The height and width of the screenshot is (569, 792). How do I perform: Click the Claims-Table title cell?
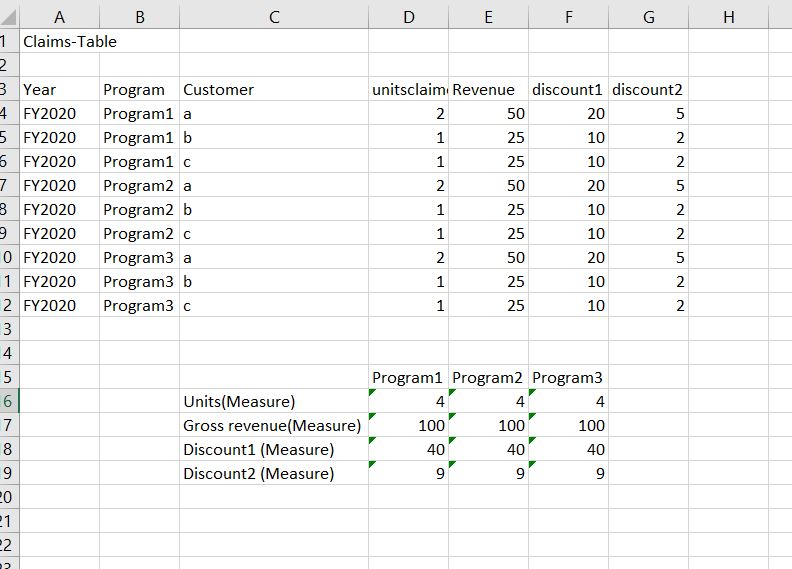click(x=60, y=41)
